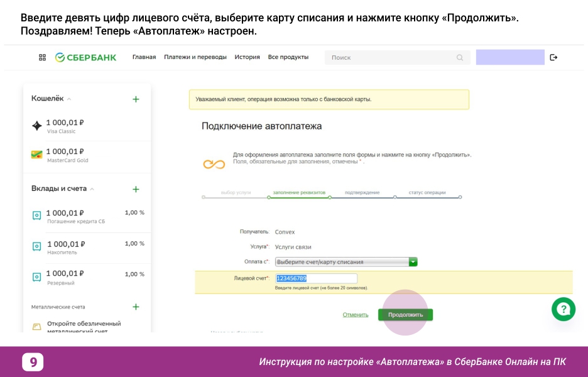This screenshot has height=377, width=588.
Task: Click the orange autopayment infinity icon
Action: [x=214, y=164]
